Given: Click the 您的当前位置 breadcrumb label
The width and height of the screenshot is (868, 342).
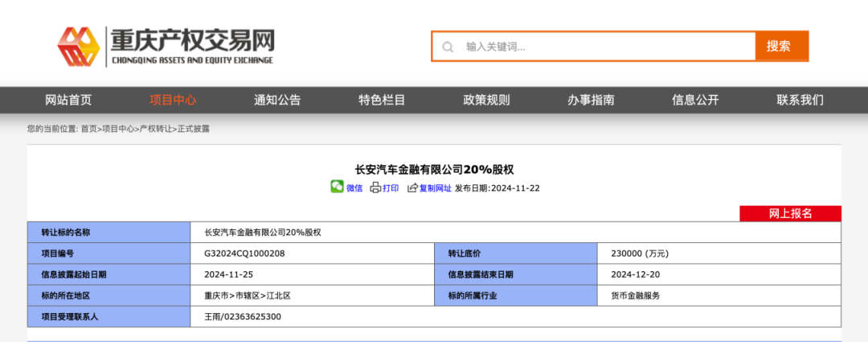Looking at the screenshot, I should coord(52,129).
